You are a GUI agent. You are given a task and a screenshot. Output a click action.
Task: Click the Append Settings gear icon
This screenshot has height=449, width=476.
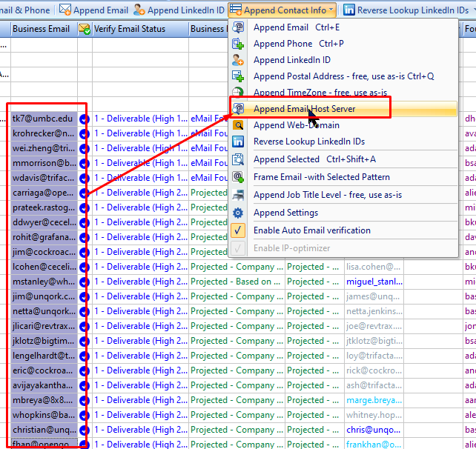[238, 213]
